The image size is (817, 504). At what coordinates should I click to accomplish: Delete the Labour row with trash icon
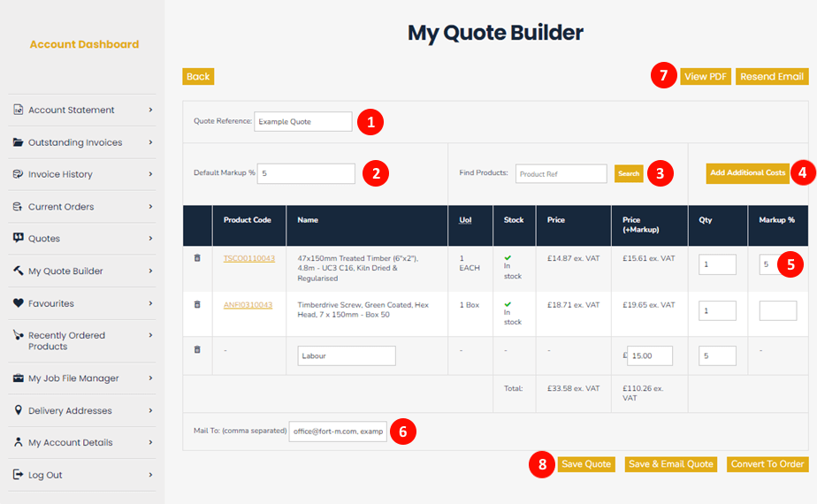[x=197, y=350]
